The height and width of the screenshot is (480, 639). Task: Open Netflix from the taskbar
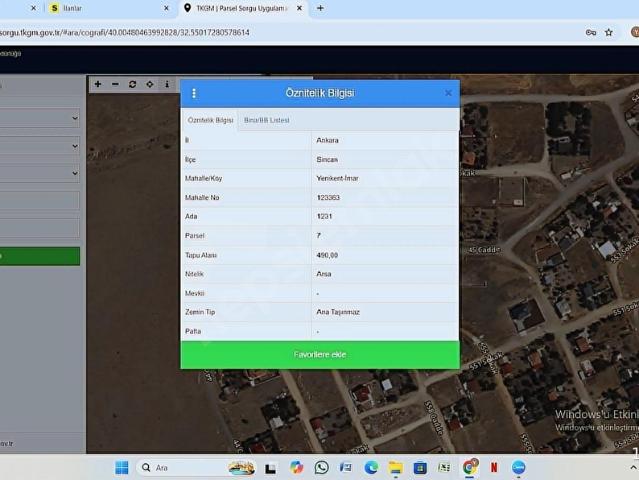click(494, 467)
